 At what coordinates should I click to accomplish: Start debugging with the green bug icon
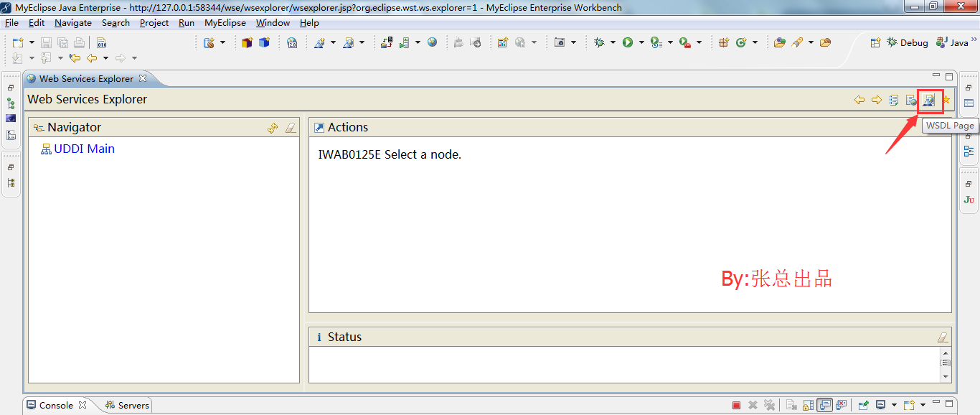[x=600, y=43]
